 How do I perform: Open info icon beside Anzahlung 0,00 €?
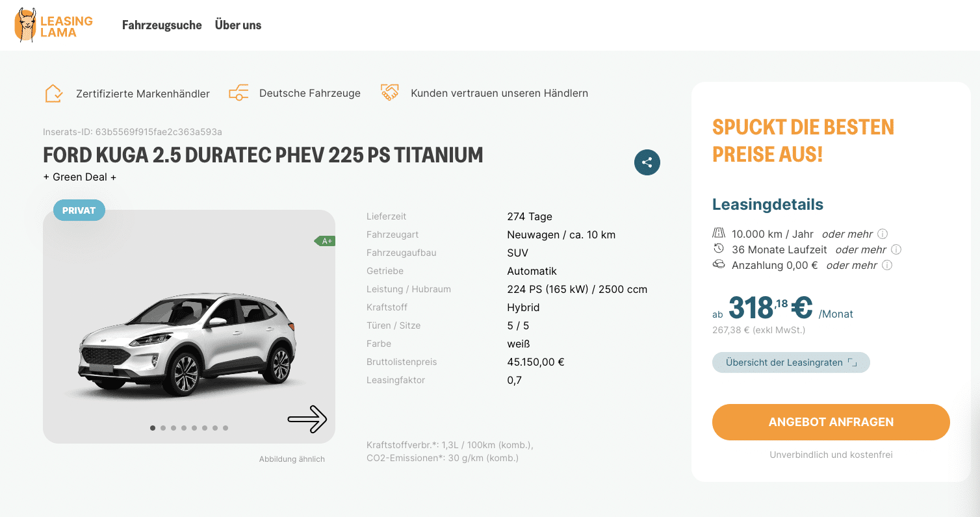pos(887,265)
